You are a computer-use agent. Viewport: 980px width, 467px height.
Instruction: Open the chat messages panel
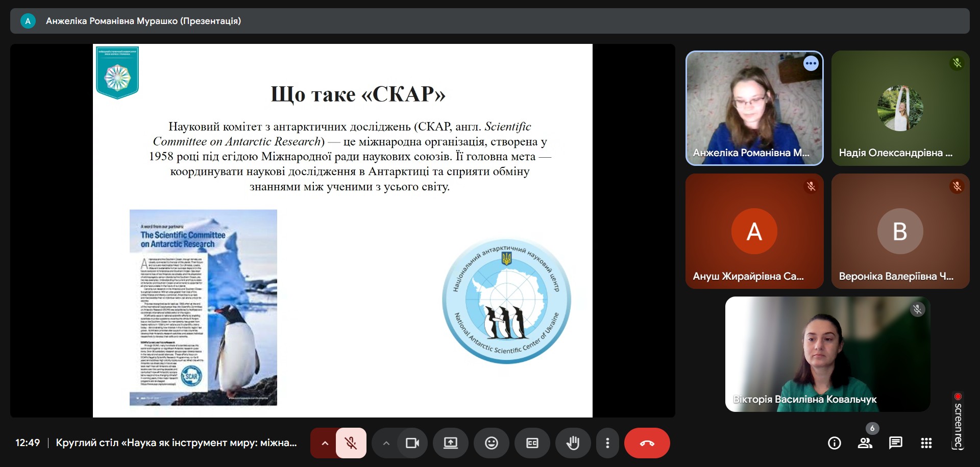895,443
